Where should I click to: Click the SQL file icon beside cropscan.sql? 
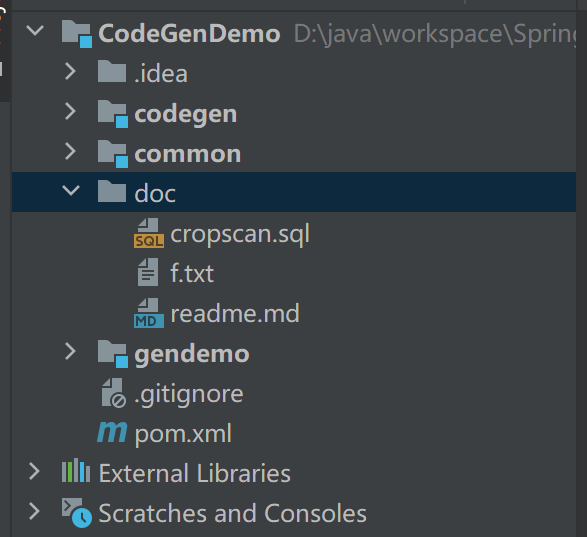[149, 233]
